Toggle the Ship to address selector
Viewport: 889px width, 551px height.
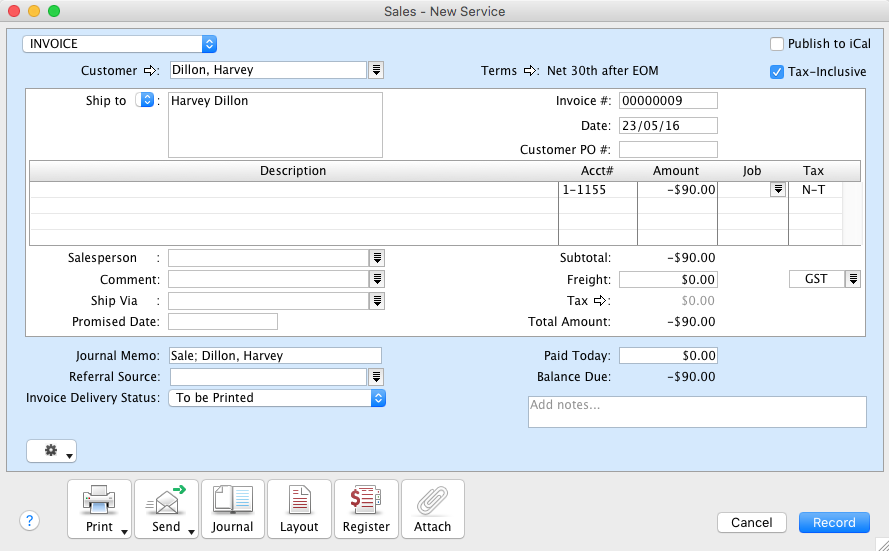click(x=145, y=101)
